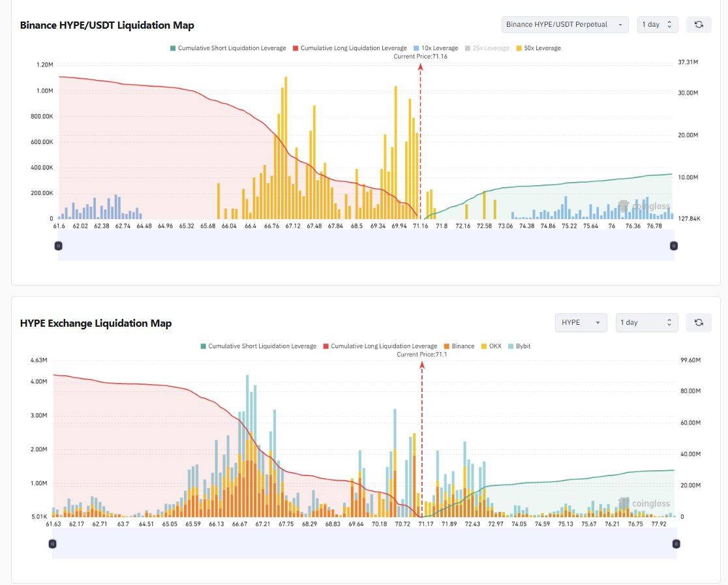Viewport: 728px width, 585px height.
Task: Refresh the Binance HYPE/USDT Liquidation Map
Action: point(698,25)
